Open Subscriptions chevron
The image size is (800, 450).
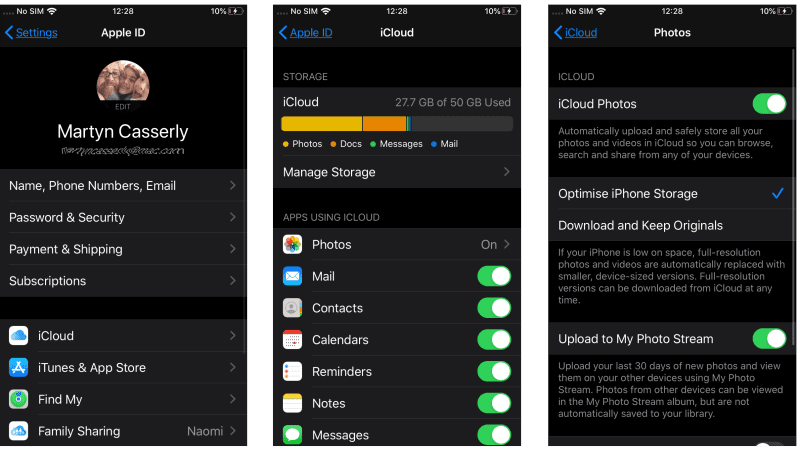tap(233, 280)
